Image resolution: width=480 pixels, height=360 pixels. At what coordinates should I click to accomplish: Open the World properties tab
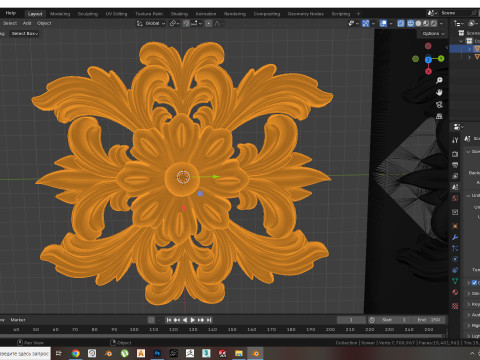(455, 198)
